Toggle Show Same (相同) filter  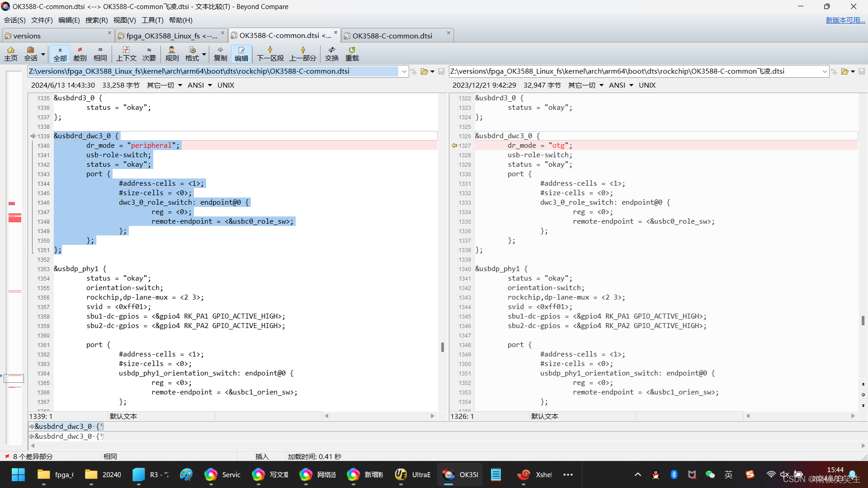click(100, 53)
